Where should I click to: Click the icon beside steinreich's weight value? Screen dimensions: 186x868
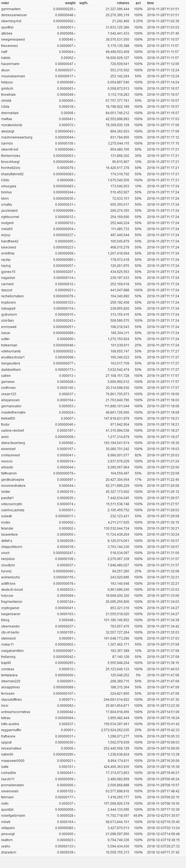(x=74, y=638)
